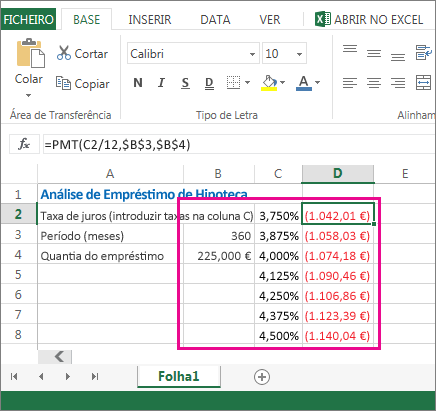Align text right
Viewport: 436px width, 411px height.
coord(398,83)
